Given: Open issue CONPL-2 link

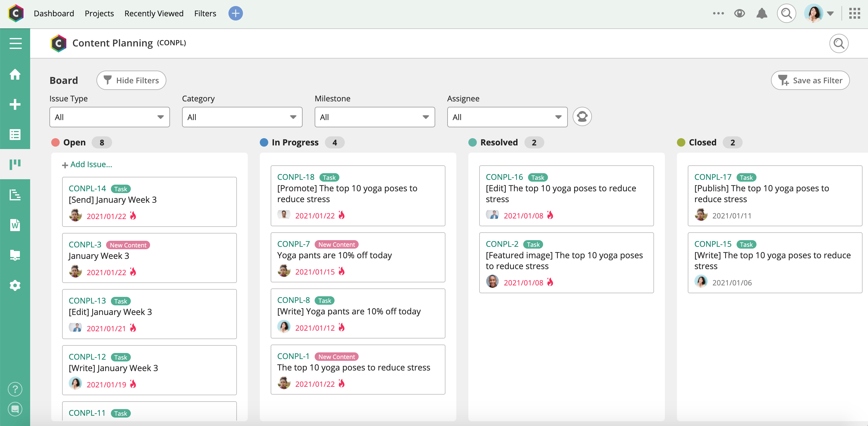Looking at the screenshot, I should [502, 244].
